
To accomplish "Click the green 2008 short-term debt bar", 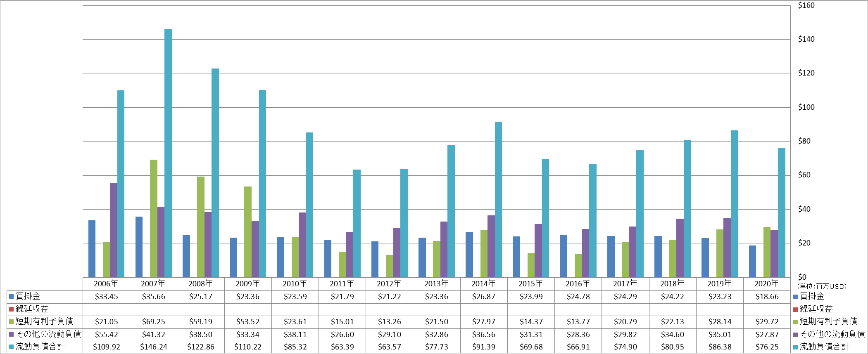I will [201, 227].
